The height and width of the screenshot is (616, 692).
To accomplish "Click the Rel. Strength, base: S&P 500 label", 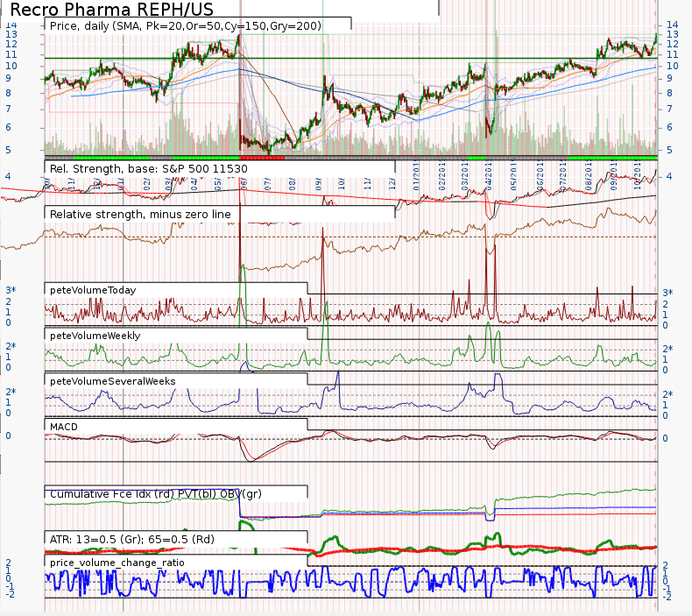I will click(149, 169).
